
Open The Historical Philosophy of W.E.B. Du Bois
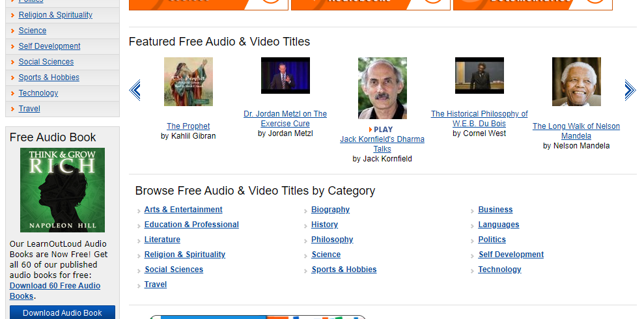pyautogui.click(x=479, y=118)
